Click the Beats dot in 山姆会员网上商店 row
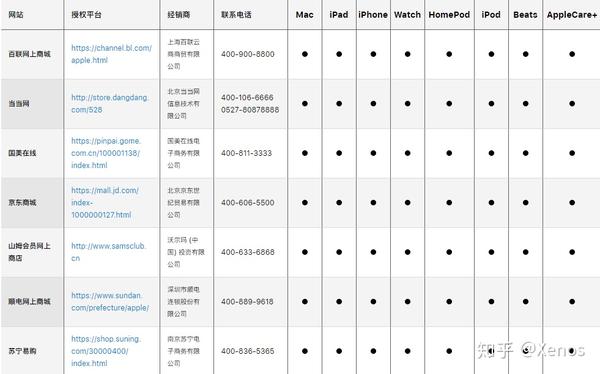The image size is (600, 374). coord(525,252)
